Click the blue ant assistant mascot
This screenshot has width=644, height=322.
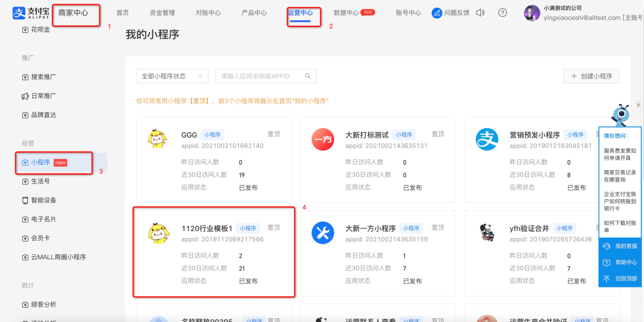(620, 116)
